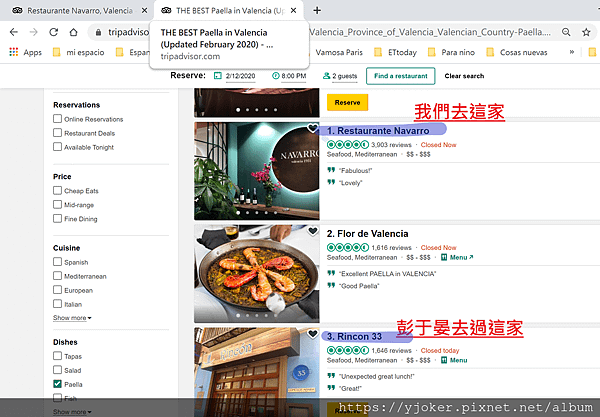This screenshot has width=600, height=417.
Task: Click the browser forward arrow
Action: point(34,32)
